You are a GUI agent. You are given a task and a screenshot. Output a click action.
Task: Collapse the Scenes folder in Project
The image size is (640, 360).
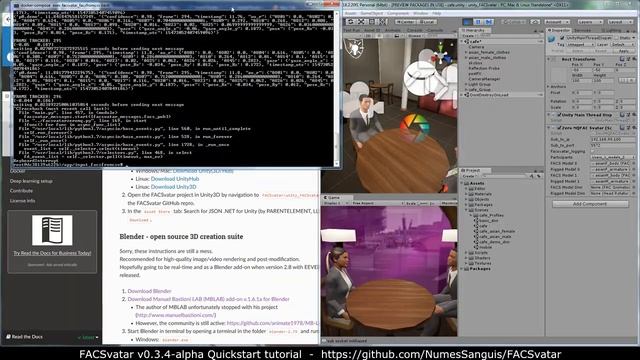(467, 210)
